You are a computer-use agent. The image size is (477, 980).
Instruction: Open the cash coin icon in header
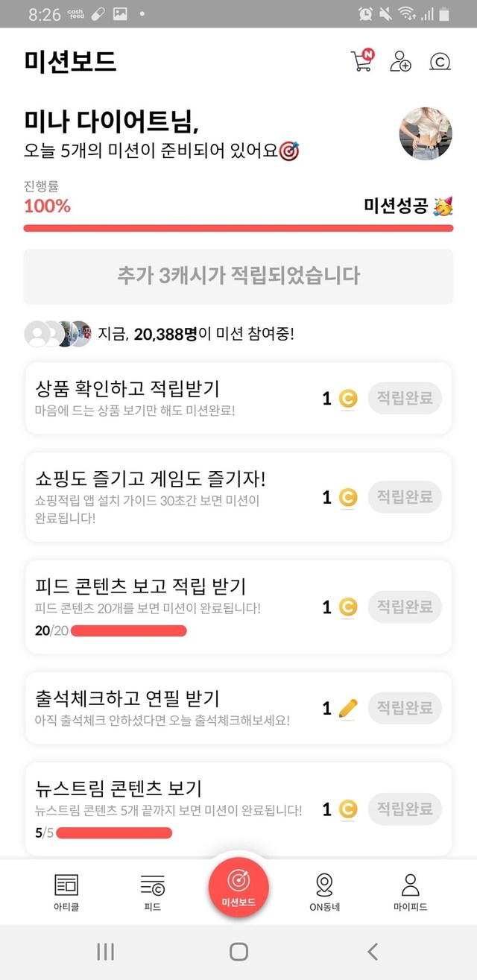pyautogui.click(x=440, y=61)
